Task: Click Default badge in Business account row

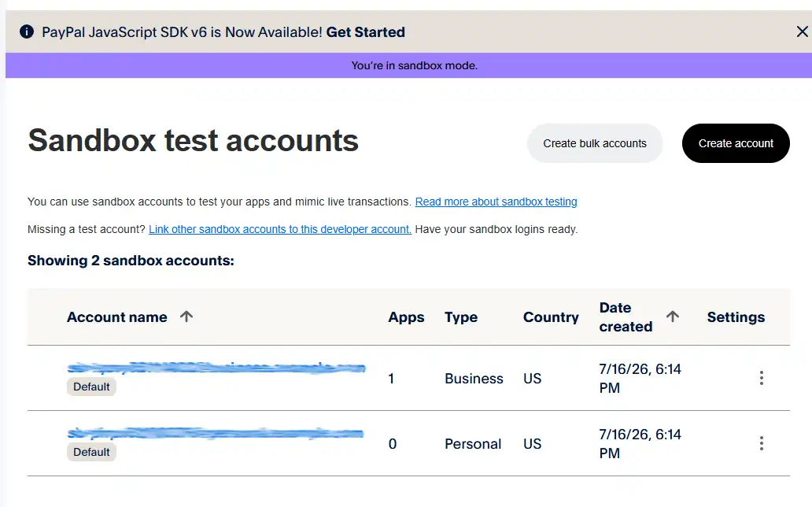Action: click(x=91, y=387)
